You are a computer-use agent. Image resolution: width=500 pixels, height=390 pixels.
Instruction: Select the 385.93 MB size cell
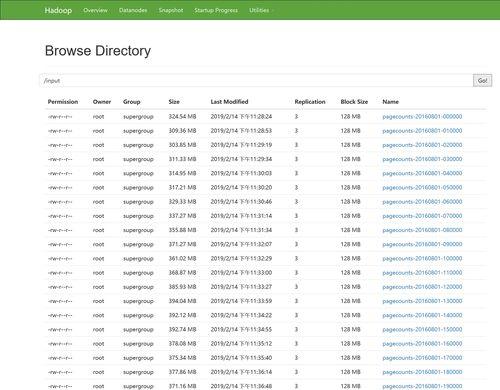click(182, 287)
